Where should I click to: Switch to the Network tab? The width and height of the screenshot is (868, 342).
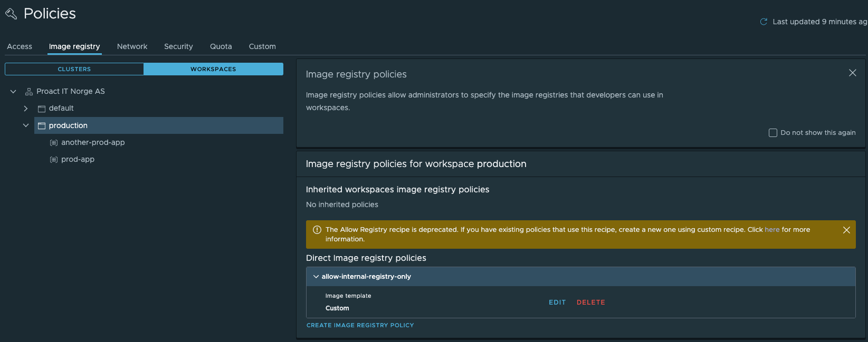(x=132, y=46)
